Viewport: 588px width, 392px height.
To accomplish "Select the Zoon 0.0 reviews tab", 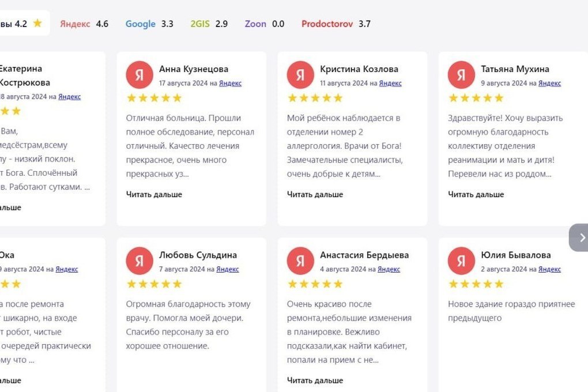I will click(x=265, y=24).
